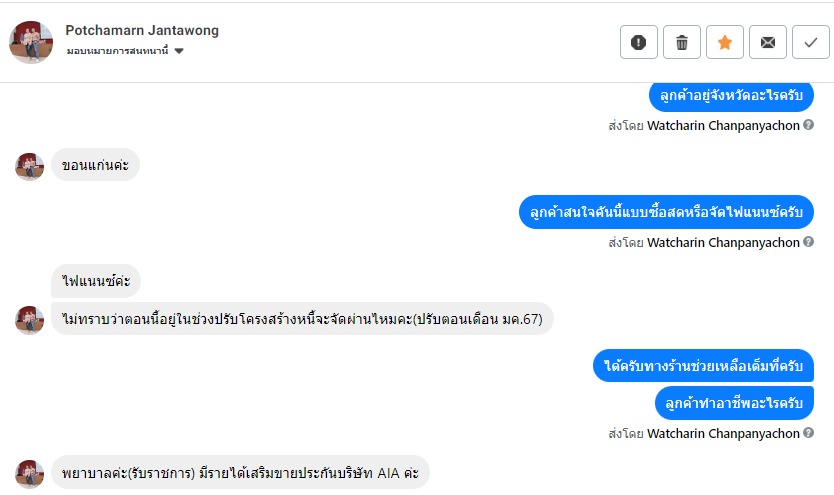Click the spam report exclamation icon
834x495 pixels.
[639, 42]
